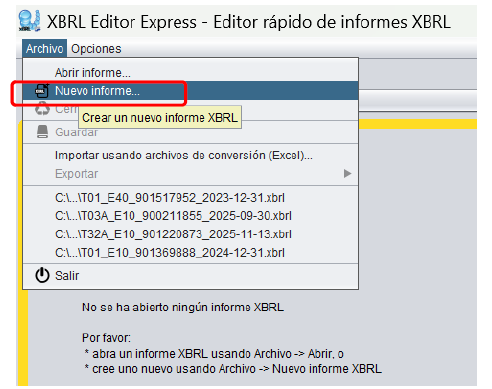This screenshot has height=389, width=492.
Task: Click the XBRL Editor Express app icon
Action: coord(29,21)
